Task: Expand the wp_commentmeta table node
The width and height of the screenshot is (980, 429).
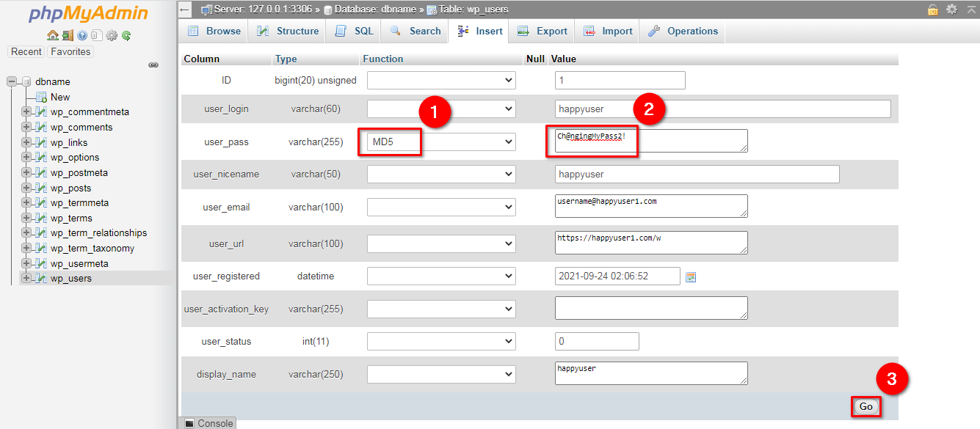Action: pos(26,111)
